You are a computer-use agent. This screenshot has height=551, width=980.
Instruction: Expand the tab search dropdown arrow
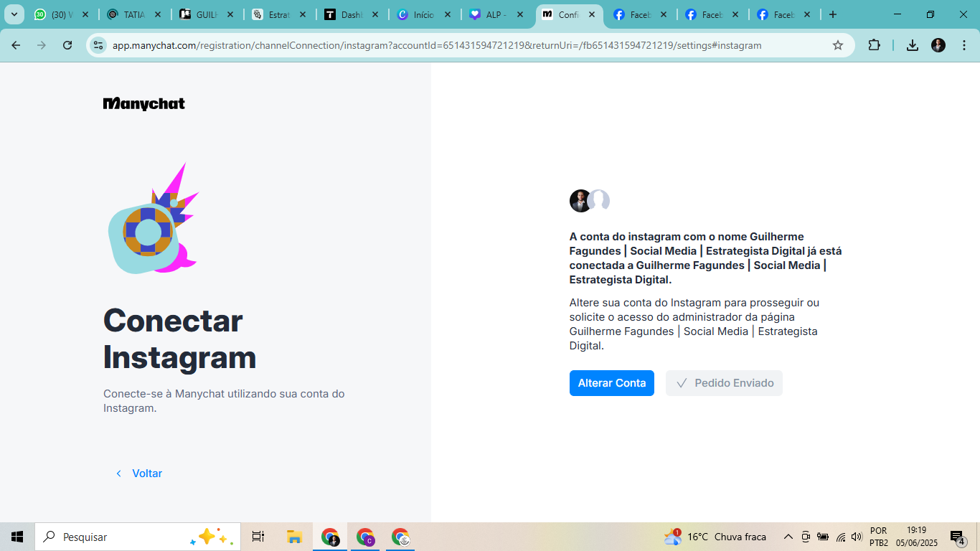point(14,14)
